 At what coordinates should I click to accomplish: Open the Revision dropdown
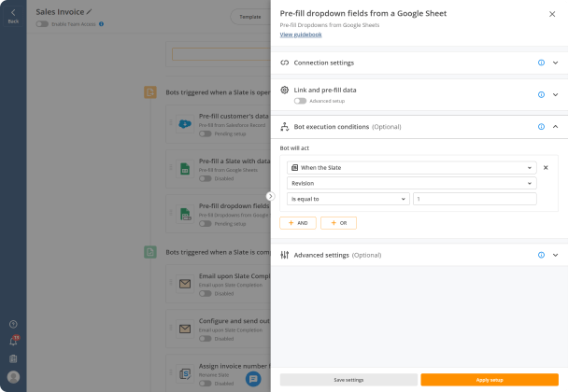tap(411, 183)
